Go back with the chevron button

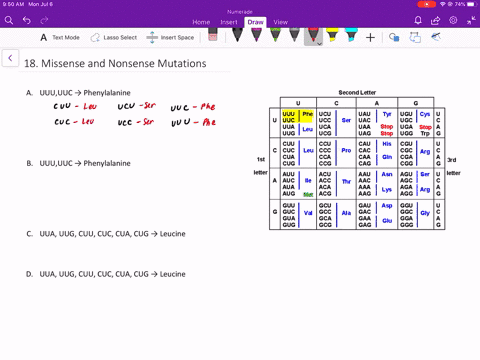10,58
